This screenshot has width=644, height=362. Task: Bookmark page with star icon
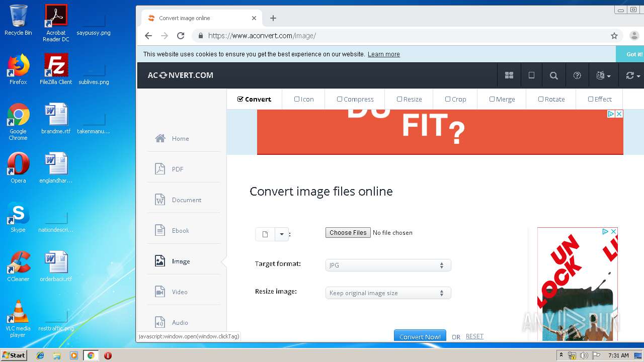[614, 36]
